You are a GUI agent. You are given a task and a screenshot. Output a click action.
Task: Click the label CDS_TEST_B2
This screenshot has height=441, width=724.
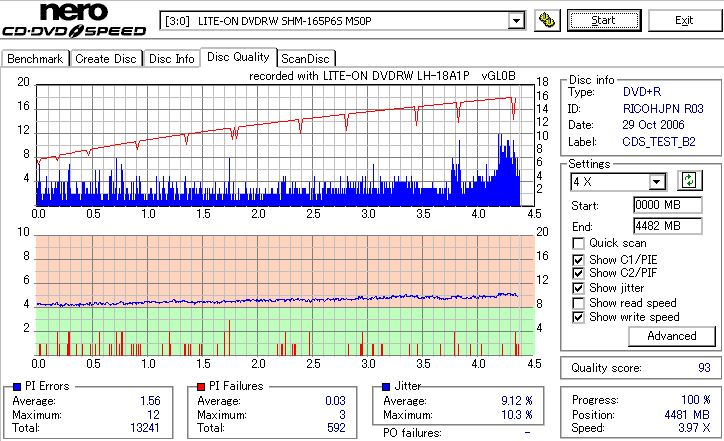pos(659,142)
